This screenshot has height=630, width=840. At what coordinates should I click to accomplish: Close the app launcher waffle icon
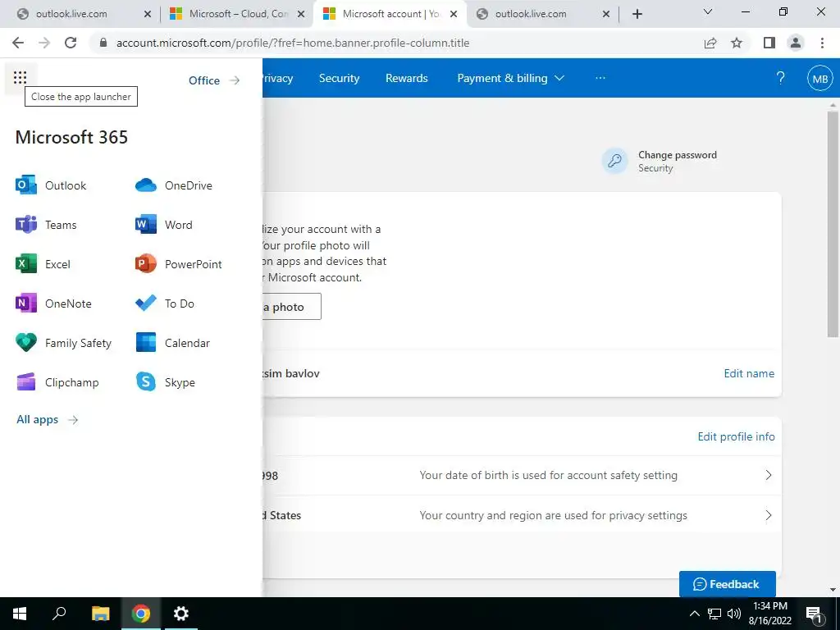click(x=21, y=78)
